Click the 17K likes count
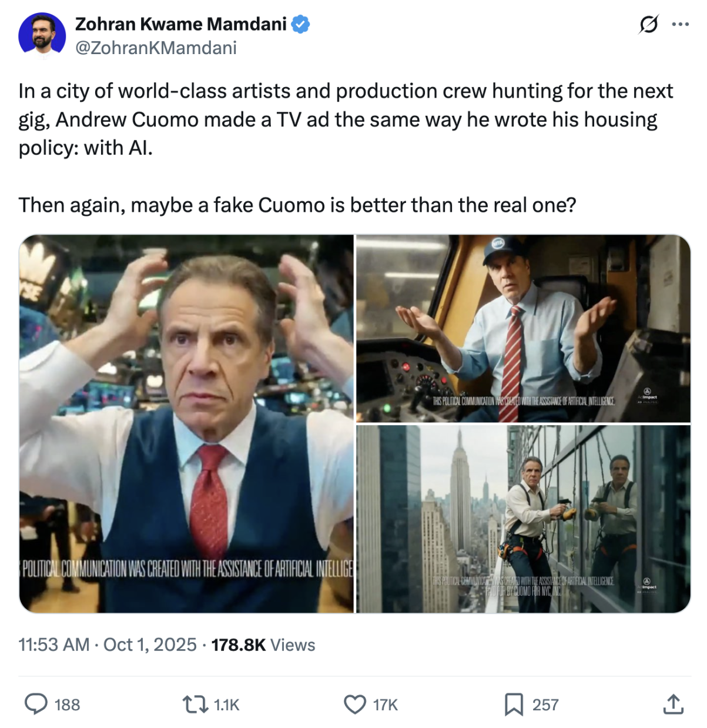Screen dimensions: 707x728 pos(386,704)
